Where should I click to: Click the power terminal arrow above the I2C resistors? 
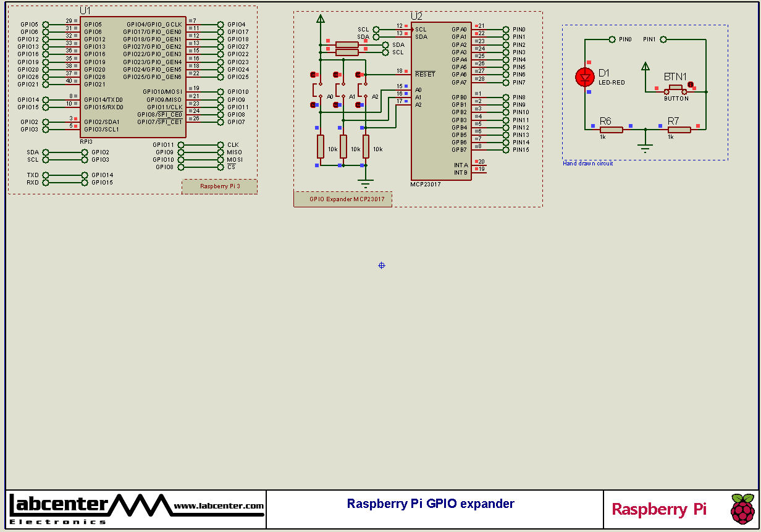321,19
